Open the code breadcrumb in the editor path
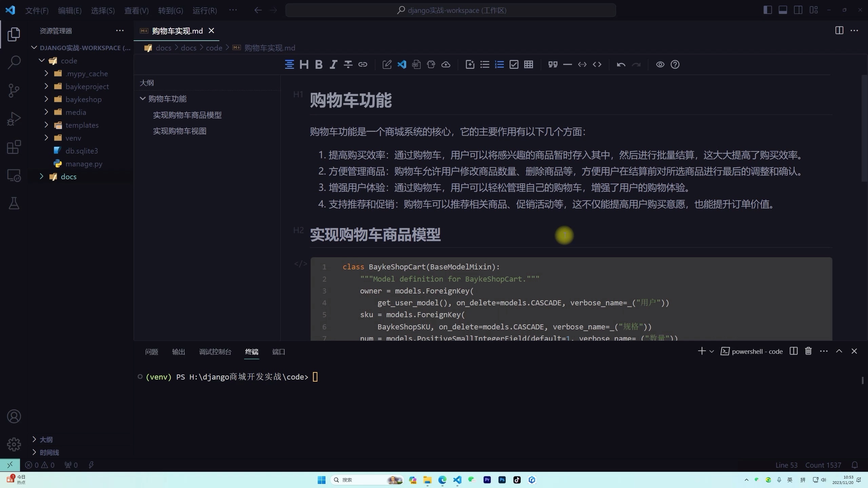 [x=214, y=48]
